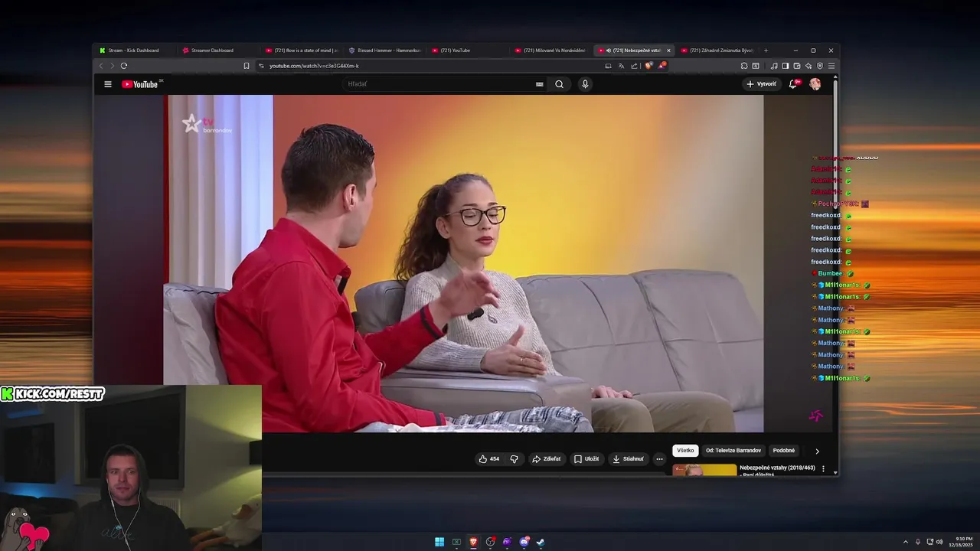The width and height of the screenshot is (980, 551).
Task: Open the YouTube account avatar menu
Action: (815, 84)
